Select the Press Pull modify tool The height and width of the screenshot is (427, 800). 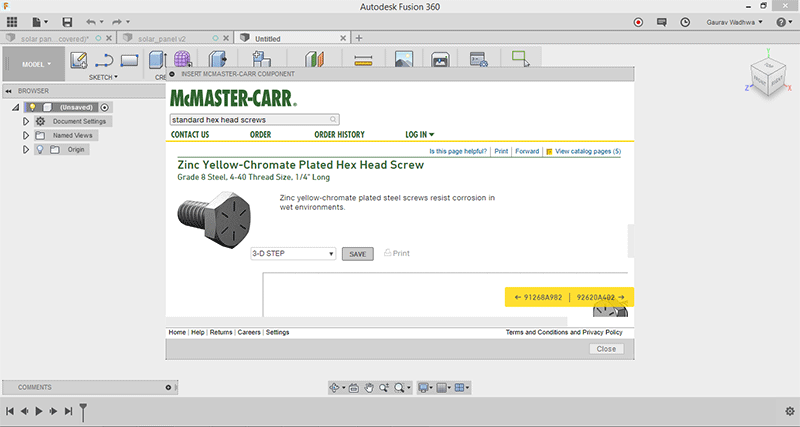[x=218, y=59]
